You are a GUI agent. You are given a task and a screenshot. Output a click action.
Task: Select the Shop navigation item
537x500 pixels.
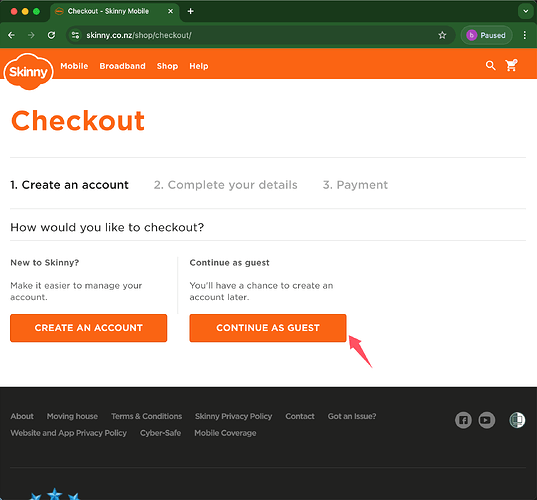(x=167, y=66)
